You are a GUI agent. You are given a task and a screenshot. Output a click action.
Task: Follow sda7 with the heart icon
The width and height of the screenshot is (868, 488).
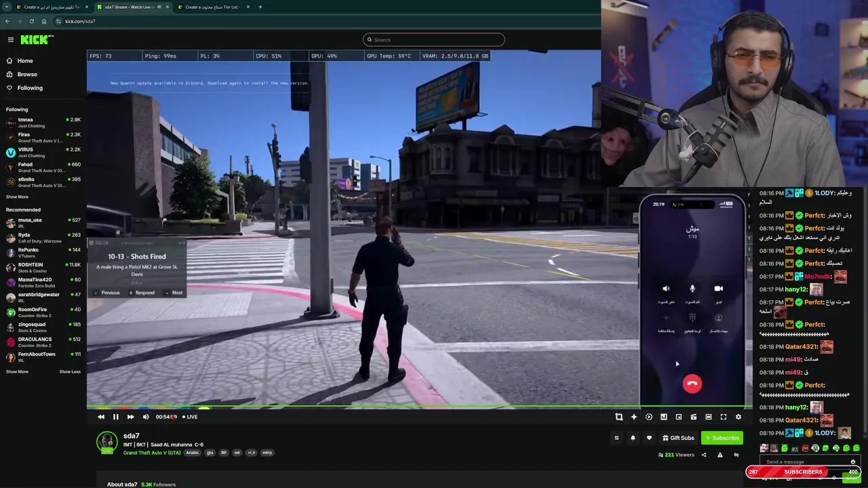(649, 438)
